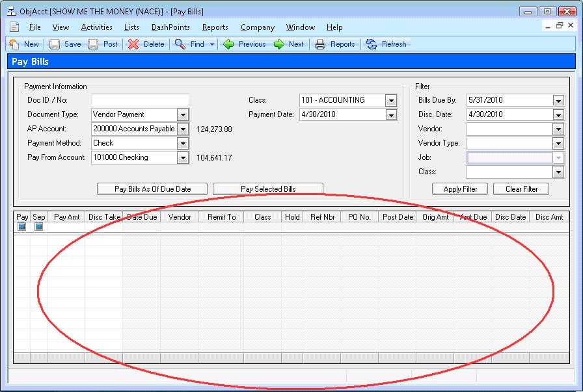Open the Payment Method dropdown

(183, 143)
